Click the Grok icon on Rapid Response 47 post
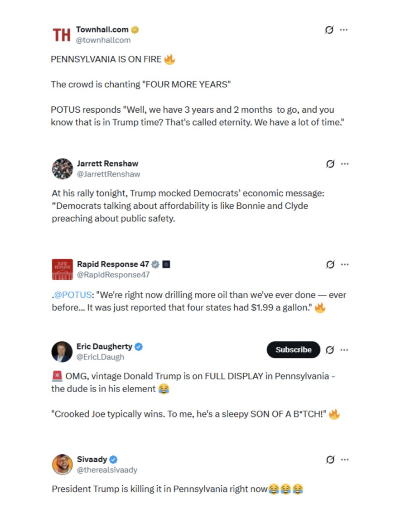The height and width of the screenshot is (532, 396). [330, 264]
